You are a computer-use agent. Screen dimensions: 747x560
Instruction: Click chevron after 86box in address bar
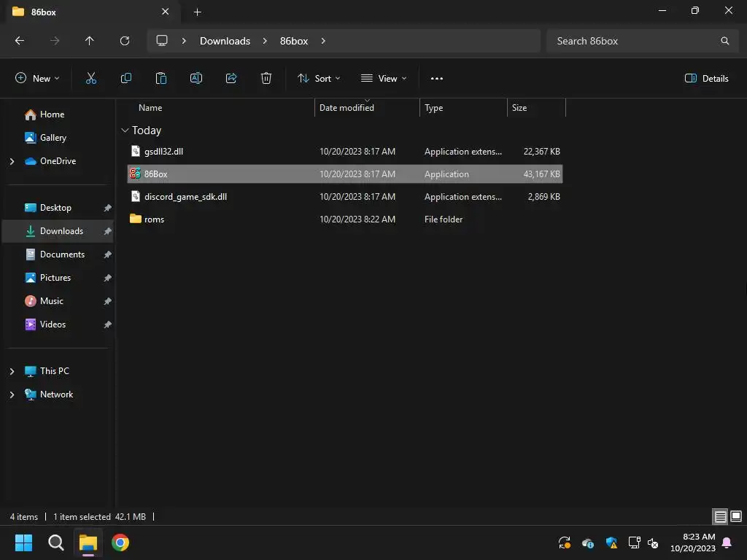(323, 41)
